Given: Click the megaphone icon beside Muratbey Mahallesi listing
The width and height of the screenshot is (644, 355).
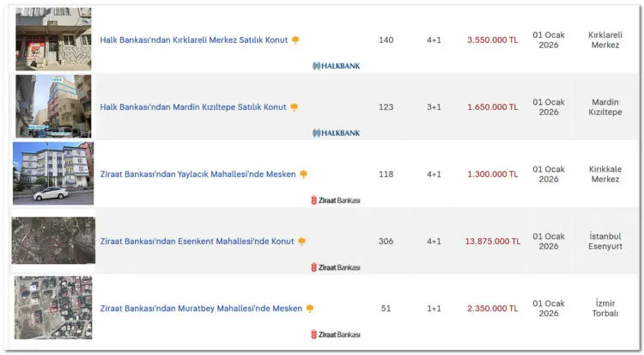Looking at the screenshot, I should pos(310,309).
